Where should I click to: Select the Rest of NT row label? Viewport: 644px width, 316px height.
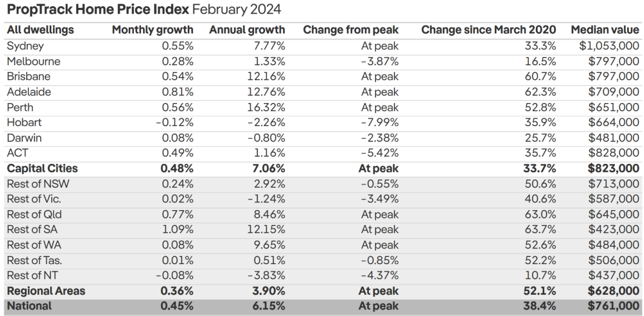tap(33, 275)
